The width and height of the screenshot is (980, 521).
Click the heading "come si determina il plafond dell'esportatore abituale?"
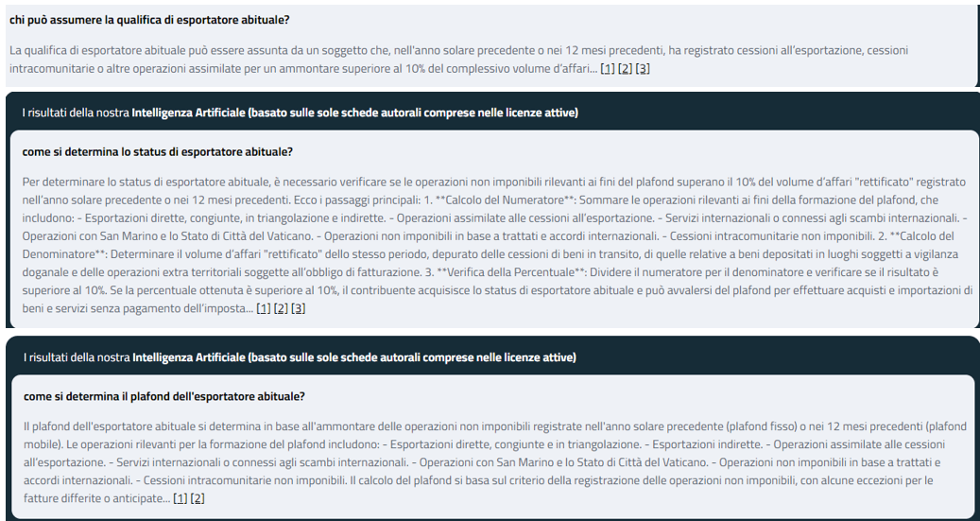163,396
